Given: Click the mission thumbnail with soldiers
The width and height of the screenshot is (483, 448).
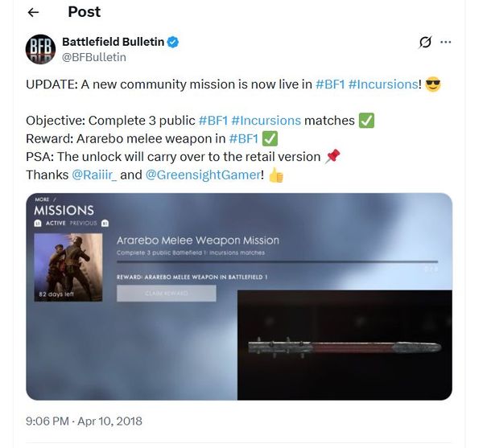Looking at the screenshot, I should (x=68, y=267).
